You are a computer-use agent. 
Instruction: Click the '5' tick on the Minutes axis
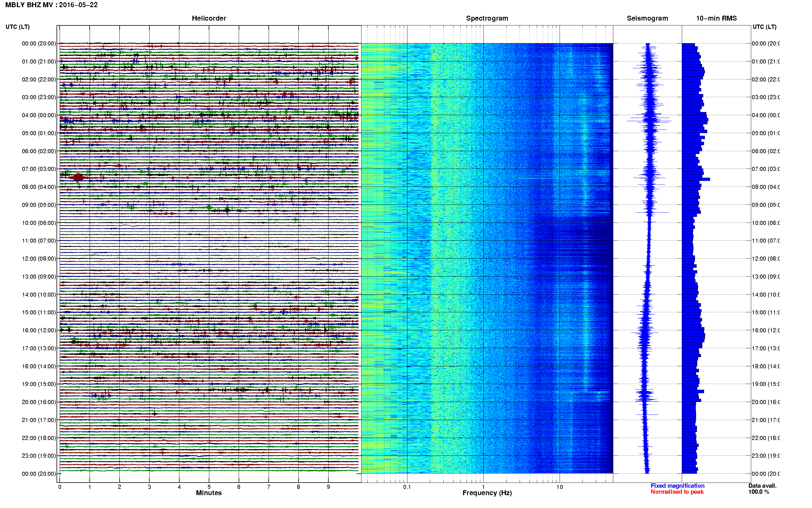(x=209, y=487)
